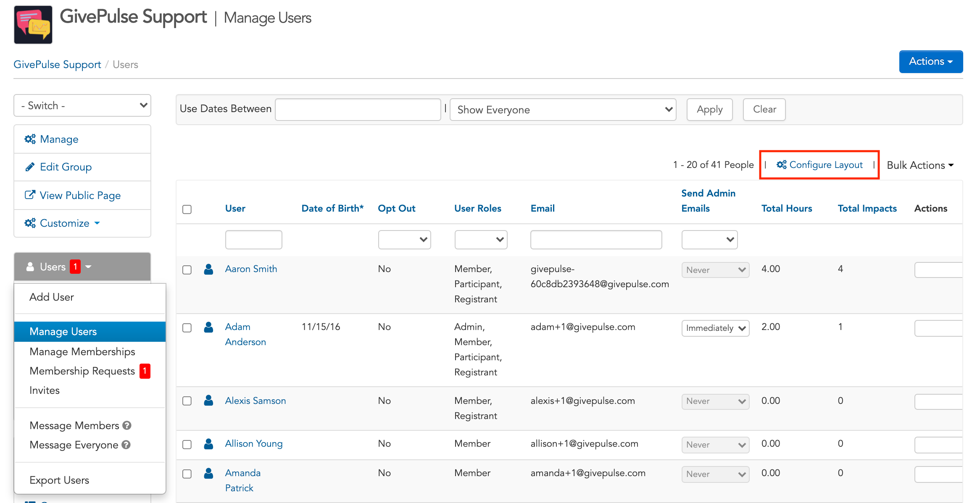
Task: Click the Email column filter text box
Action: [x=596, y=239]
